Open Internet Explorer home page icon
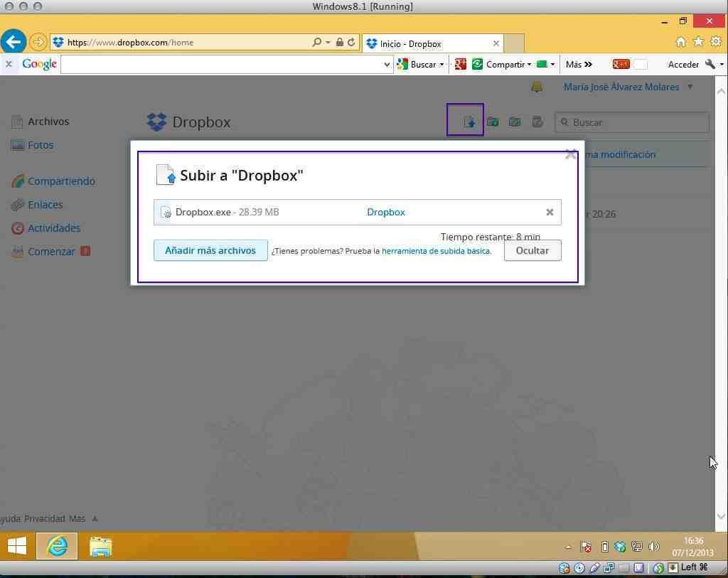This screenshot has height=578, width=728. [x=680, y=42]
